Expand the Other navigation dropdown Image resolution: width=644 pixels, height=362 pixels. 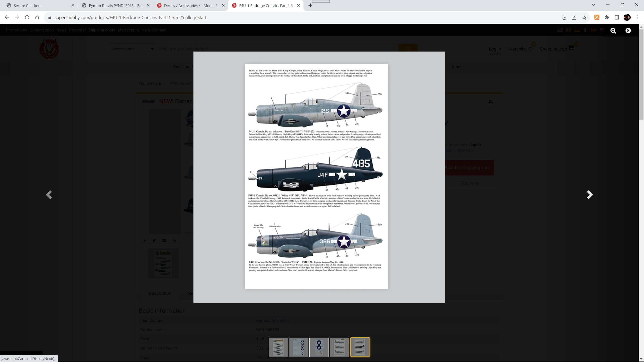[458, 67]
